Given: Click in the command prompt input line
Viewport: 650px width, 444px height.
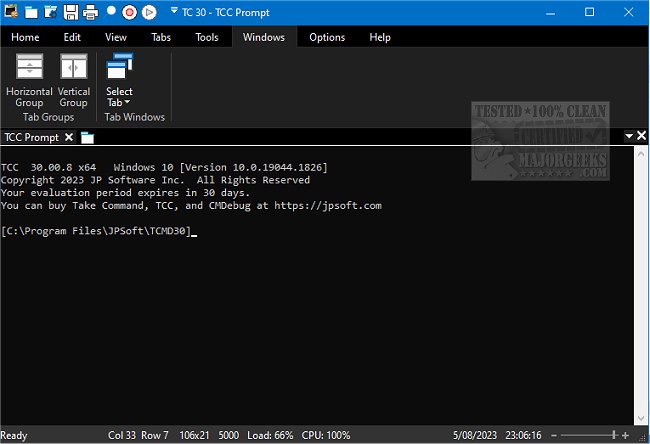Looking at the screenshot, I should tap(300, 232).
